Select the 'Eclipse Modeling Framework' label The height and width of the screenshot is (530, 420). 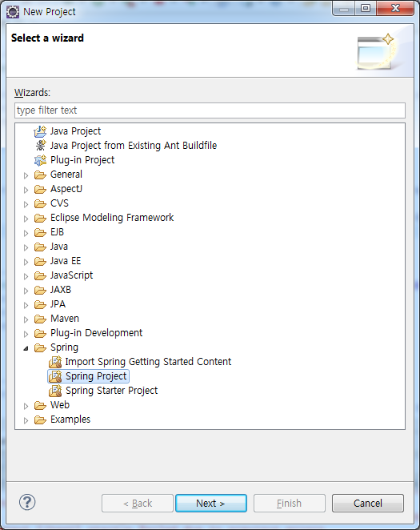(x=112, y=218)
